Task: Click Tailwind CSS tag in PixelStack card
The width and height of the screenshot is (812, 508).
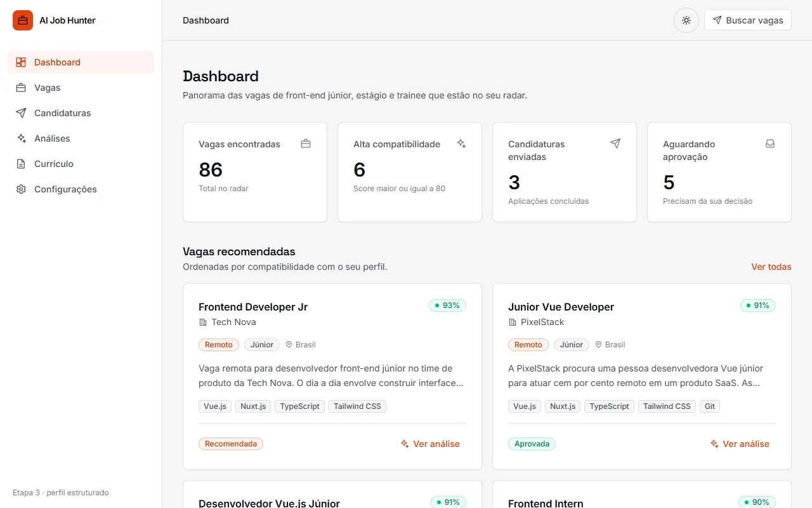Action: [667, 406]
